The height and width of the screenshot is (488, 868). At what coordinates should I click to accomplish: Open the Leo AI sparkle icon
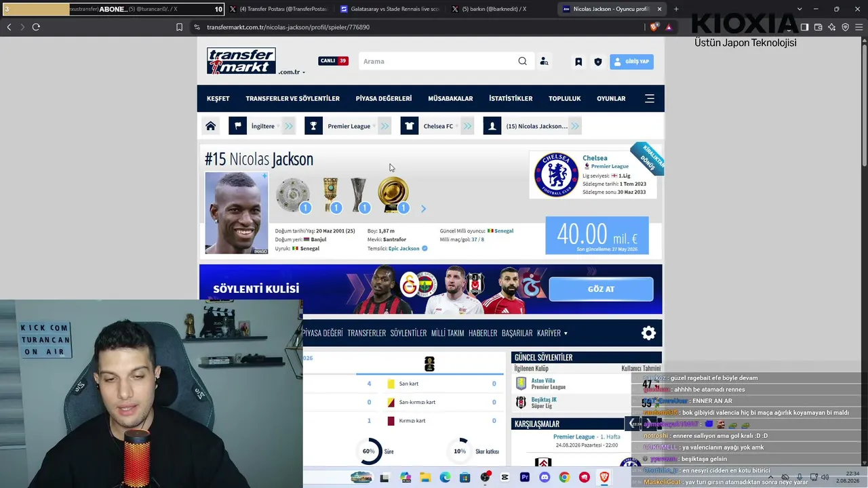831,27
